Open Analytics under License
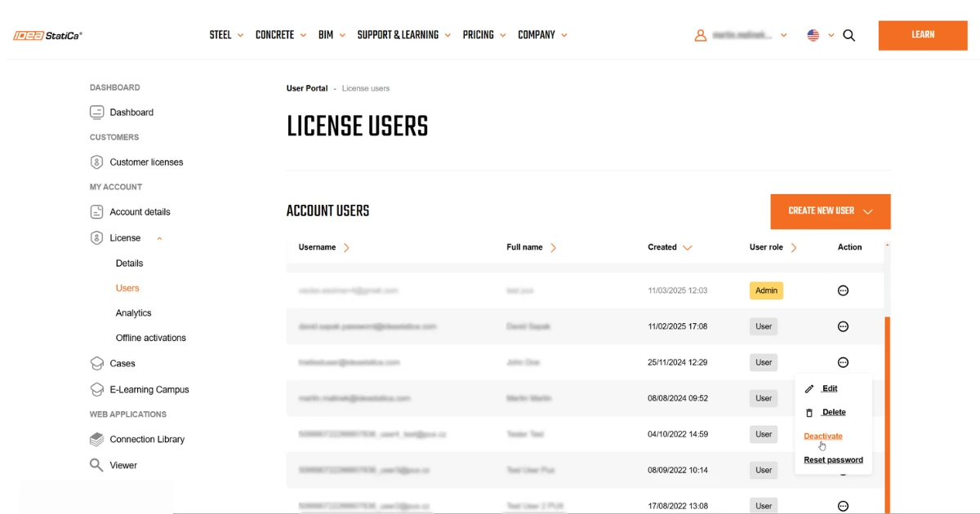980x514 pixels. (133, 313)
